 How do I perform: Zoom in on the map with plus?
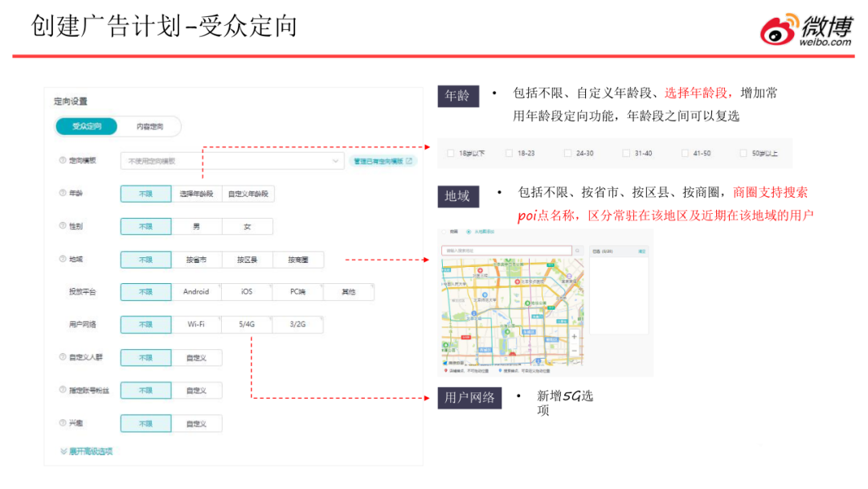point(572,335)
